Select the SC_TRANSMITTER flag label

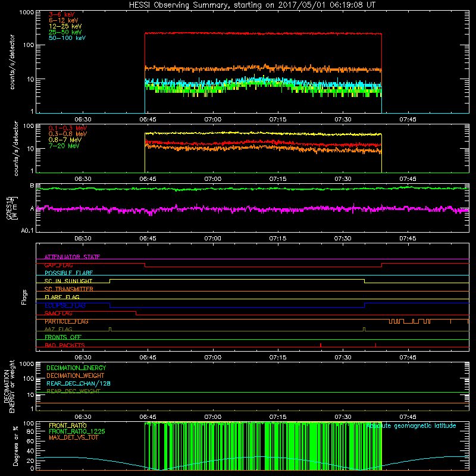(68, 289)
